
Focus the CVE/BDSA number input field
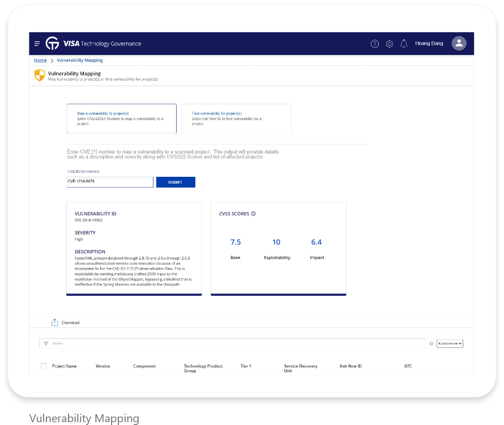click(x=110, y=182)
